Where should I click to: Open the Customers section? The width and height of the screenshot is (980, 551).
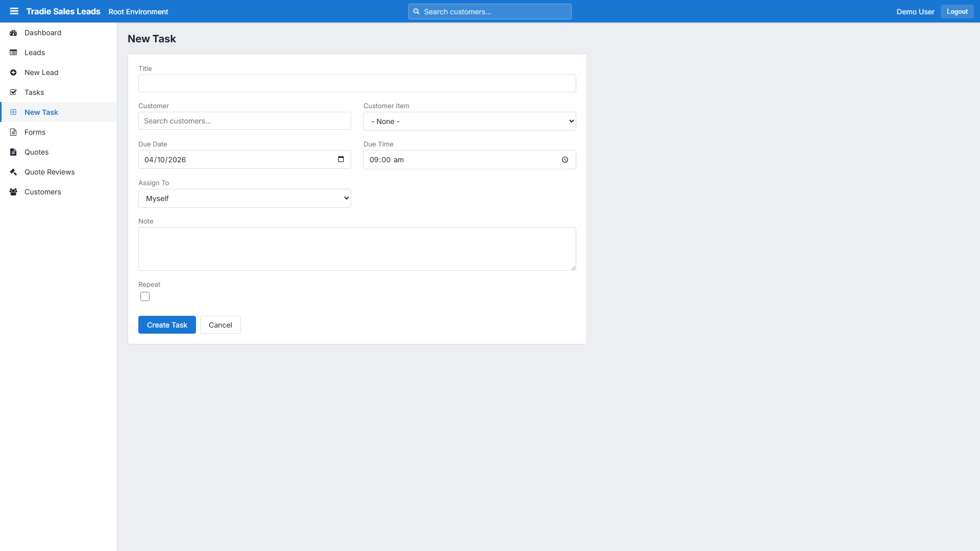(58, 192)
